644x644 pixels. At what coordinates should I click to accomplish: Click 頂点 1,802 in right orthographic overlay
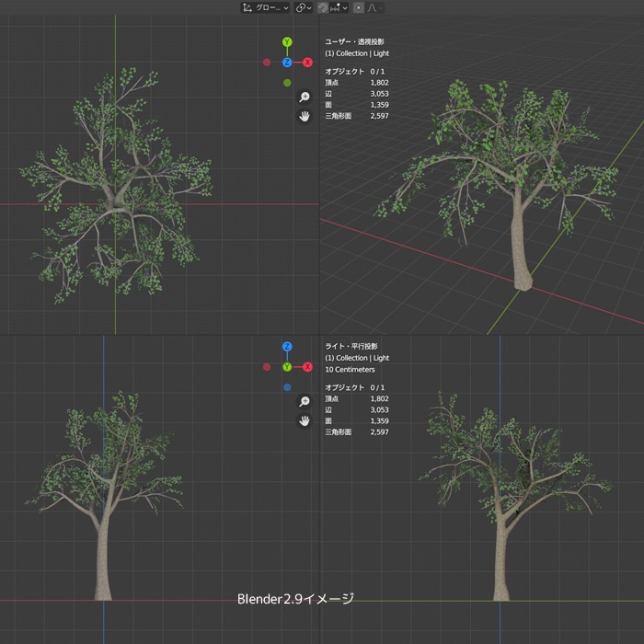tap(357, 398)
